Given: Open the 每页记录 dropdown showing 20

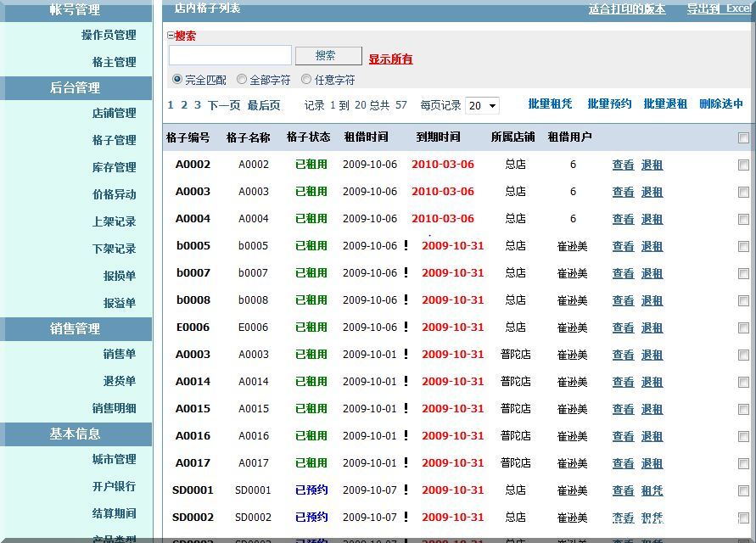Looking at the screenshot, I should (x=482, y=105).
